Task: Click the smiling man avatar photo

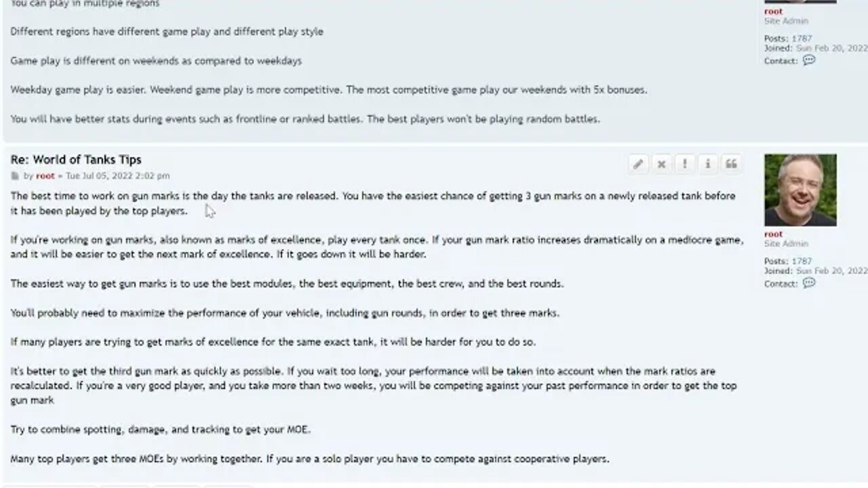Action: pos(800,190)
